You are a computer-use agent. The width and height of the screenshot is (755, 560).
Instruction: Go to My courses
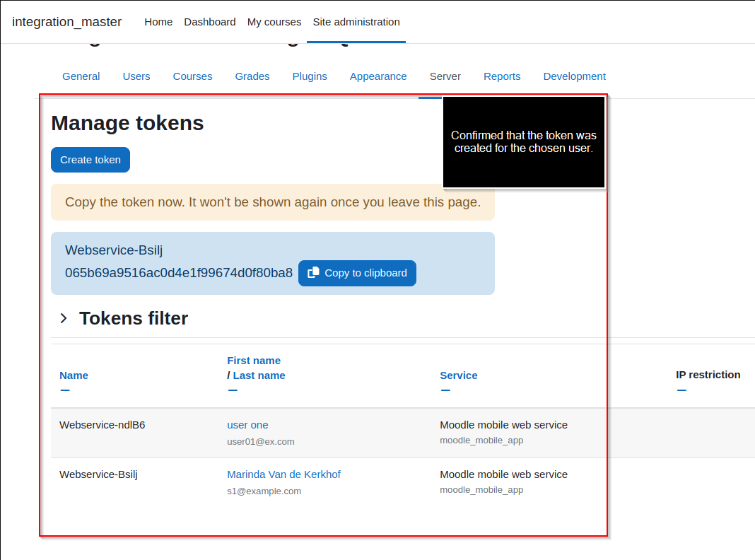[274, 22]
